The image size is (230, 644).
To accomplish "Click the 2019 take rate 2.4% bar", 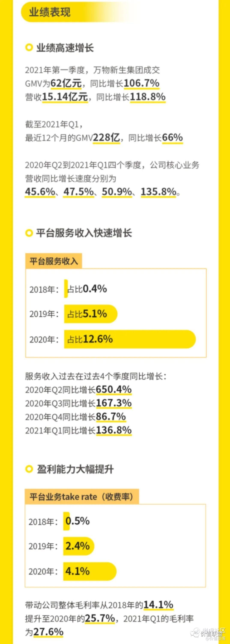I will click(x=79, y=546).
